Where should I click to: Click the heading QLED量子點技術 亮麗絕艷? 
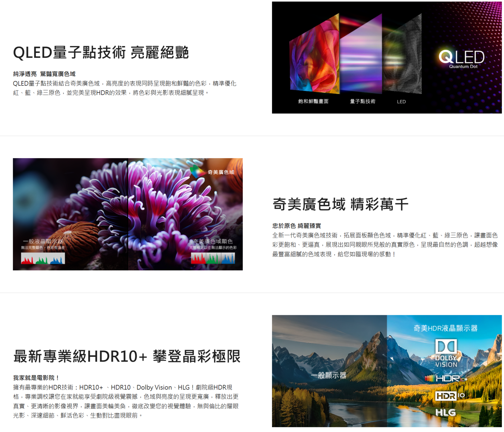[x=101, y=52]
